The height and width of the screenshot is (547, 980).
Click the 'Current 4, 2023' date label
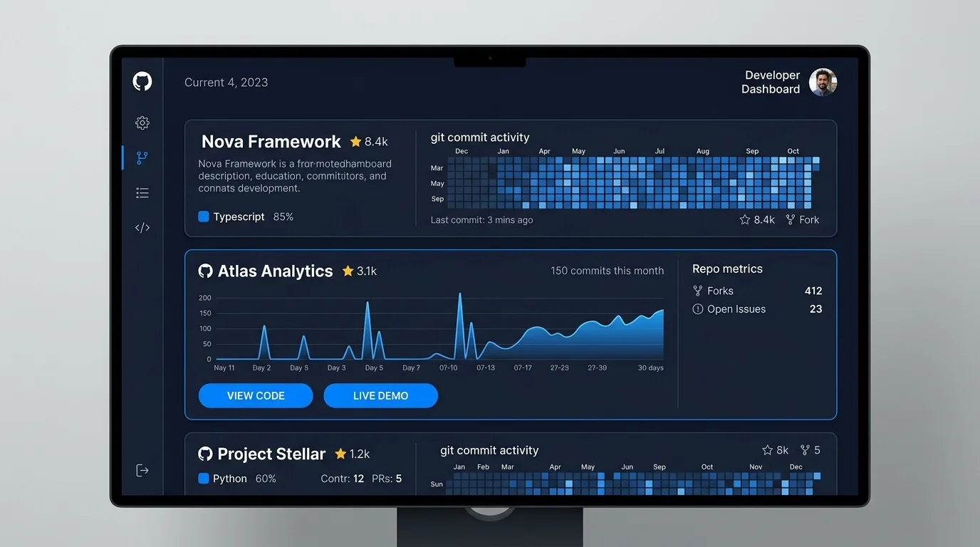(x=226, y=83)
